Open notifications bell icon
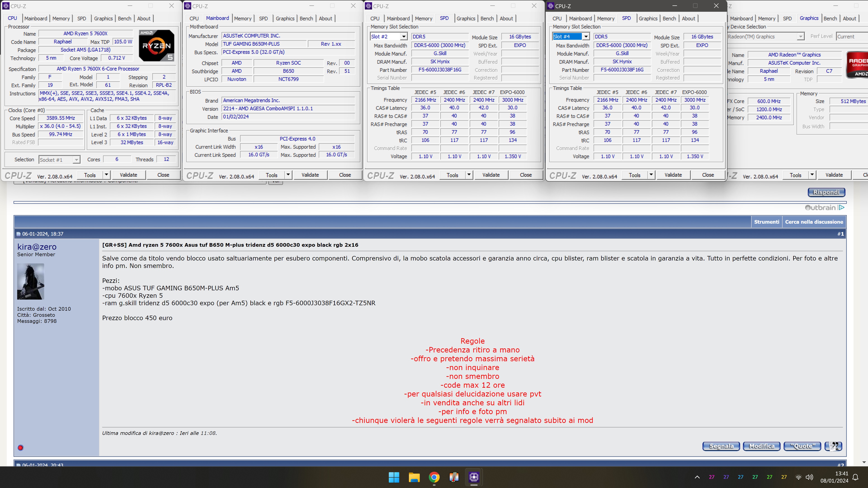 (856, 477)
